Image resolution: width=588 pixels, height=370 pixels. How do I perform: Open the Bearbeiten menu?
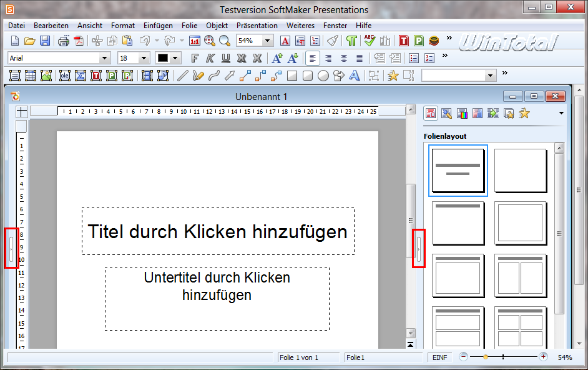51,26
